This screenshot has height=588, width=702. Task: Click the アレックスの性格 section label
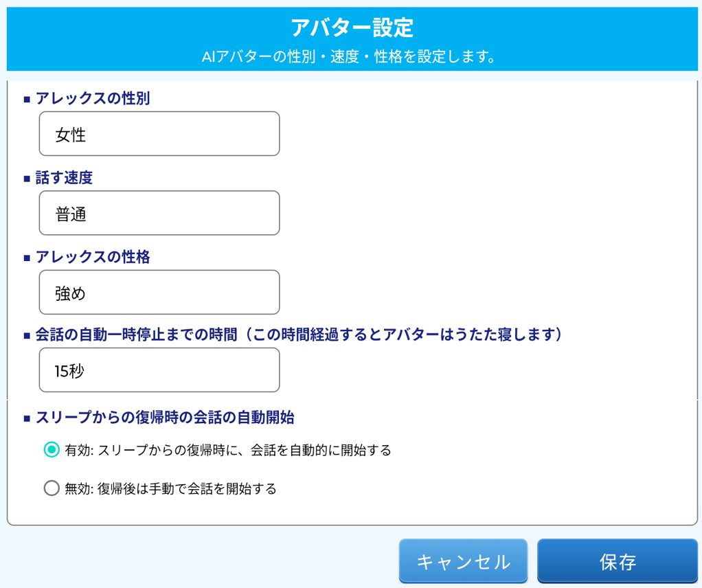click(x=93, y=257)
